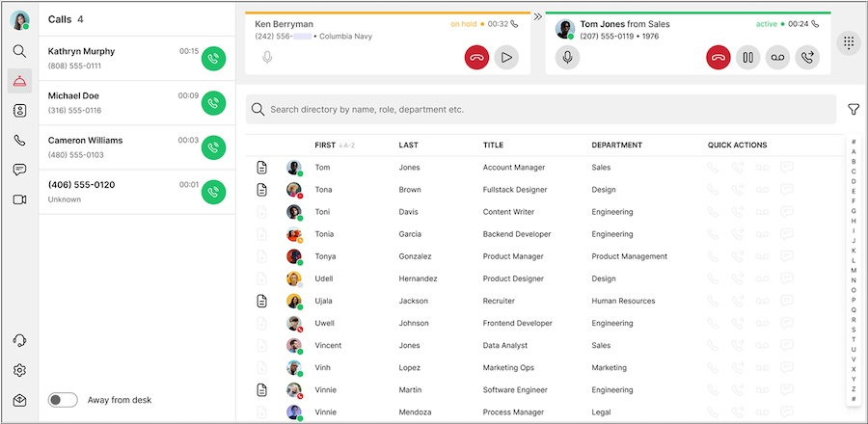Open the settings gear in the sidebar
This screenshot has height=424, width=868.
(x=19, y=370)
